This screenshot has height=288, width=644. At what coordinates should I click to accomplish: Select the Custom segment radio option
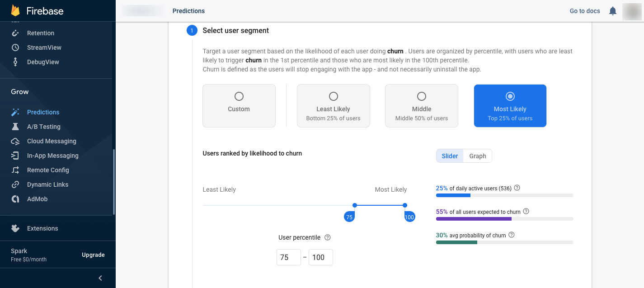pos(239,96)
